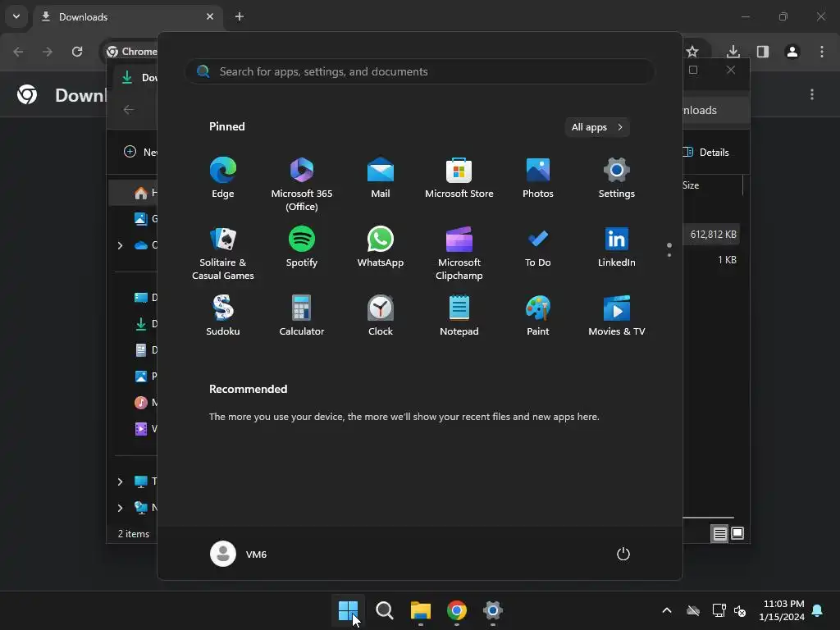Viewport: 840px width, 630px height.
Task: Open Chrome tab search dropdown
Action: click(16, 16)
